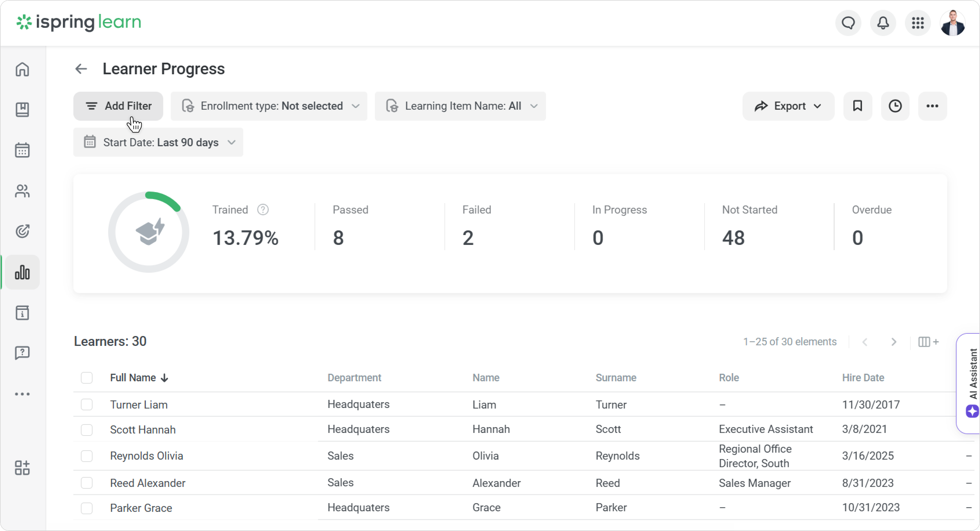Open the scheduled report clock icon
Screen dimensions: 980x531
point(895,106)
